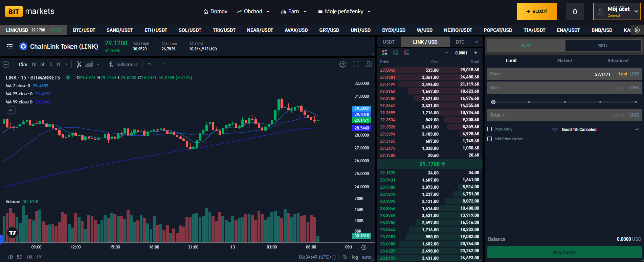Enable the Post-Only checkbox

489,129
